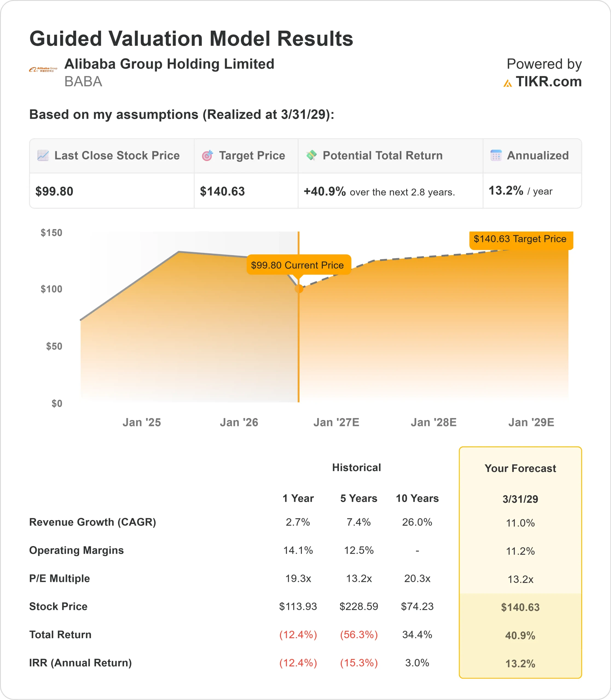Click the 2.7% one-year revenue growth cell
This screenshot has height=700, width=611.
298,522
